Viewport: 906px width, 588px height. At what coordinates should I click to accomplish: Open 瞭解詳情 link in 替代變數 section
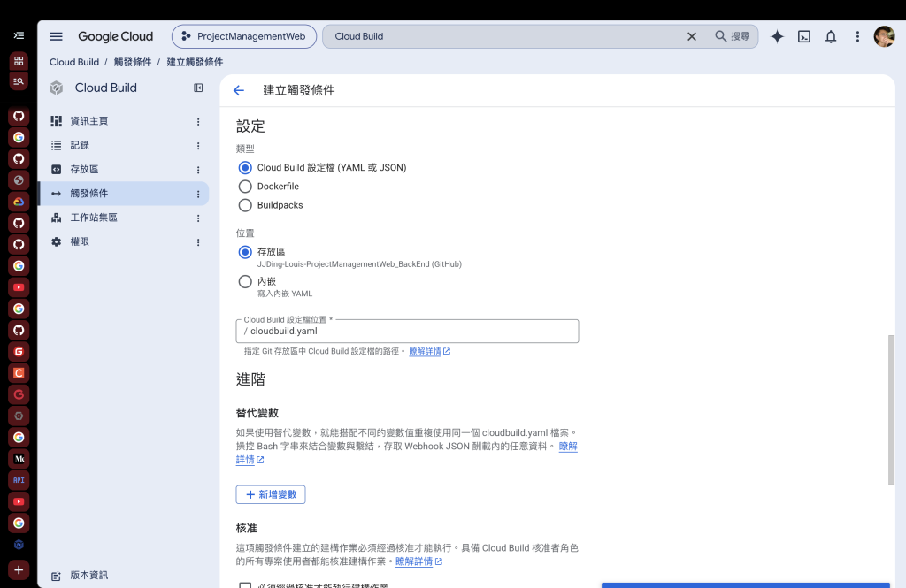click(x=568, y=447)
